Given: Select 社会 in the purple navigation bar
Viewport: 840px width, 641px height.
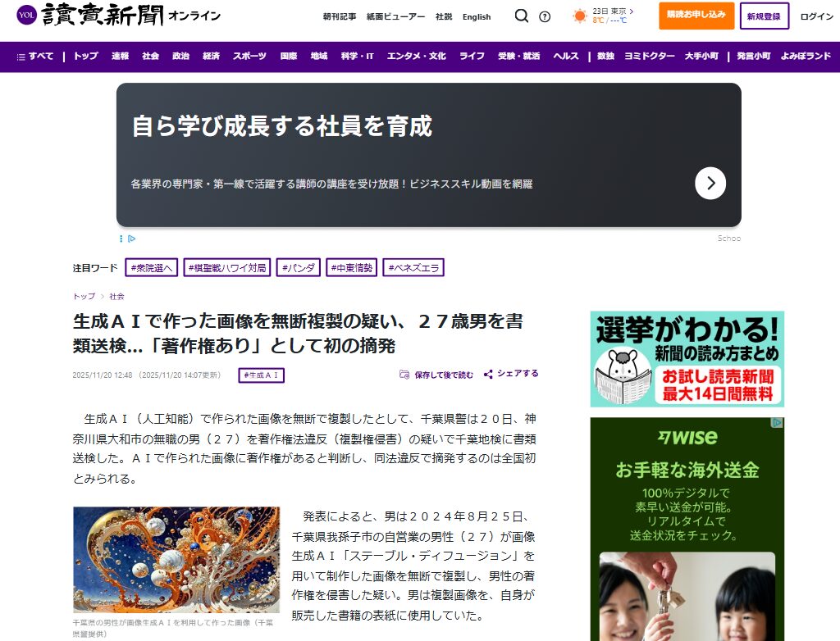Looking at the screenshot, I should click(x=150, y=57).
